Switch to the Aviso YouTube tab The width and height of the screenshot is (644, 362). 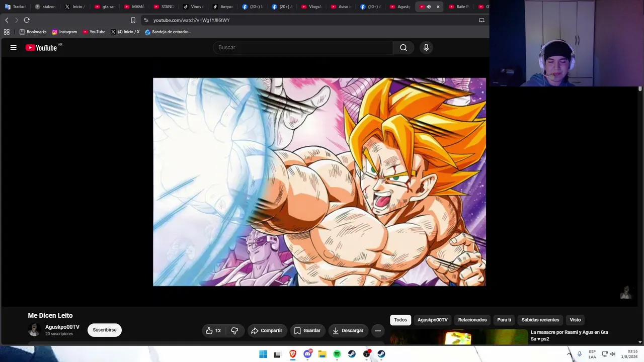click(342, 7)
